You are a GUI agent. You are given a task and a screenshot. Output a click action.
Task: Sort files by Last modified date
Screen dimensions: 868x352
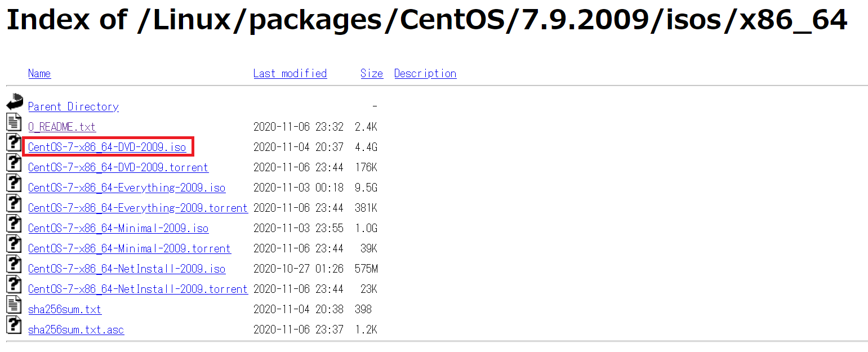(x=290, y=73)
